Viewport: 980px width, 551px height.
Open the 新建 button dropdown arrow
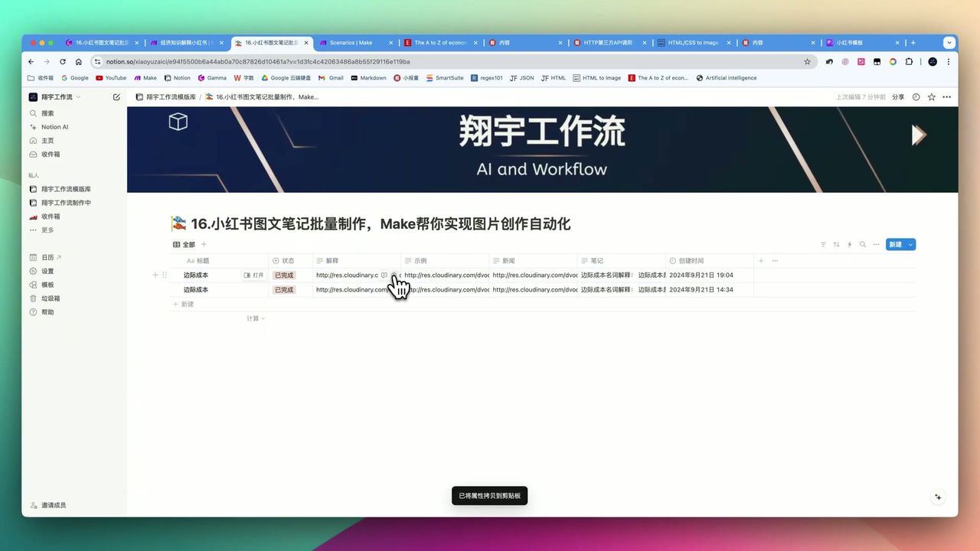910,244
